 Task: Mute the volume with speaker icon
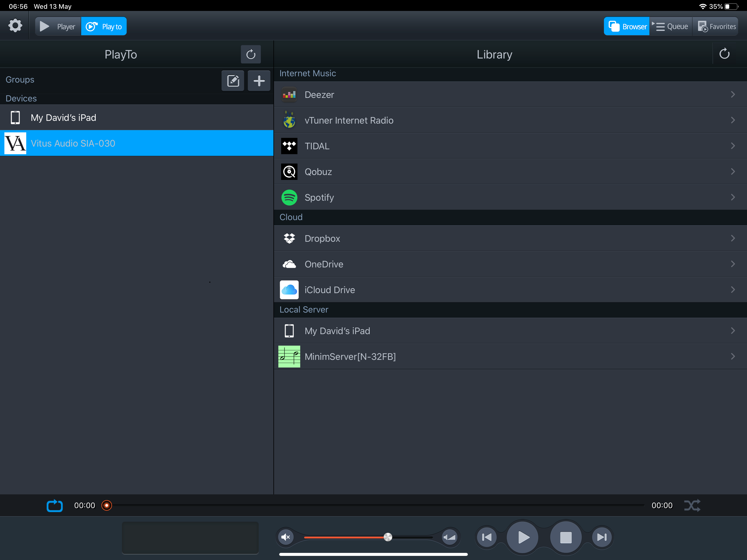coord(286,537)
